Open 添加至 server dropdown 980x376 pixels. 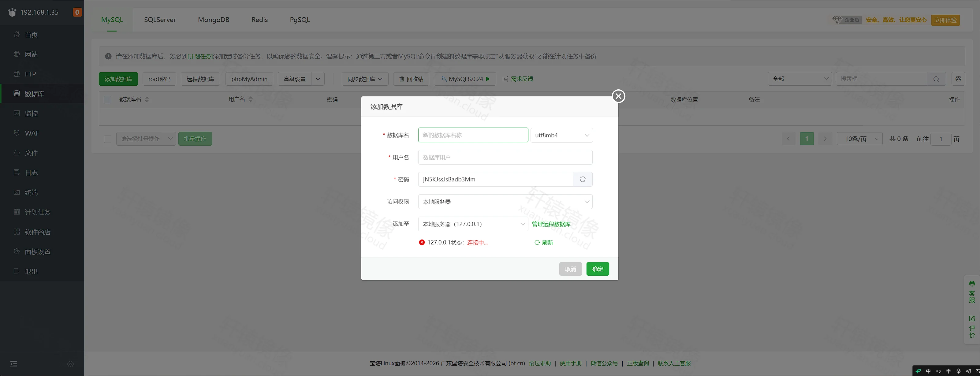coord(473,224)
